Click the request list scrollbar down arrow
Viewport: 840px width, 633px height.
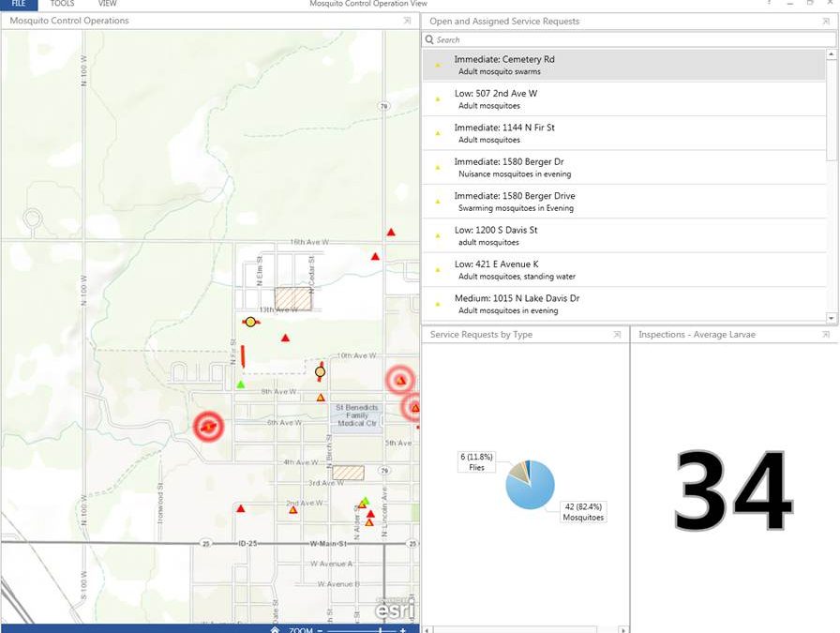tap(831, 318)
